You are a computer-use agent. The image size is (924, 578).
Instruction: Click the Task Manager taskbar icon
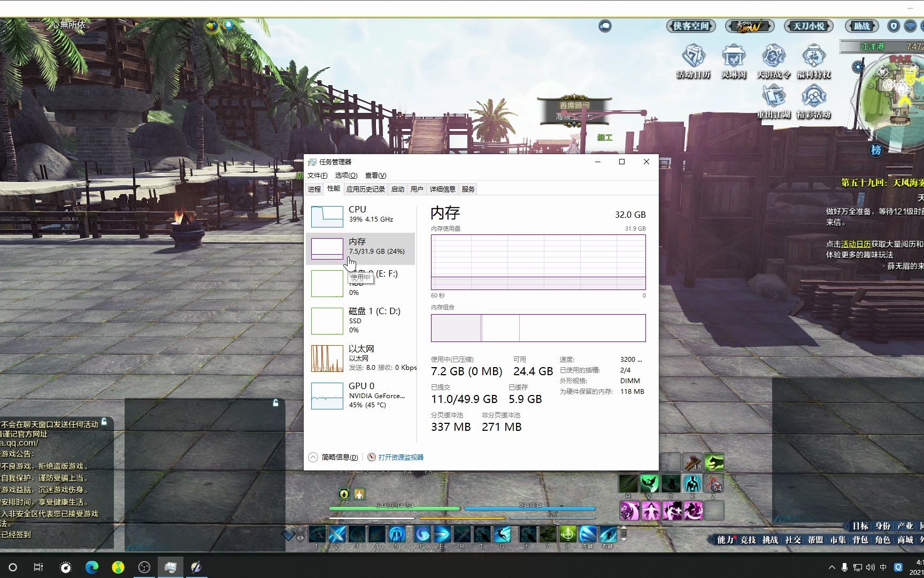pyautogui.click(x=171, y=567)
